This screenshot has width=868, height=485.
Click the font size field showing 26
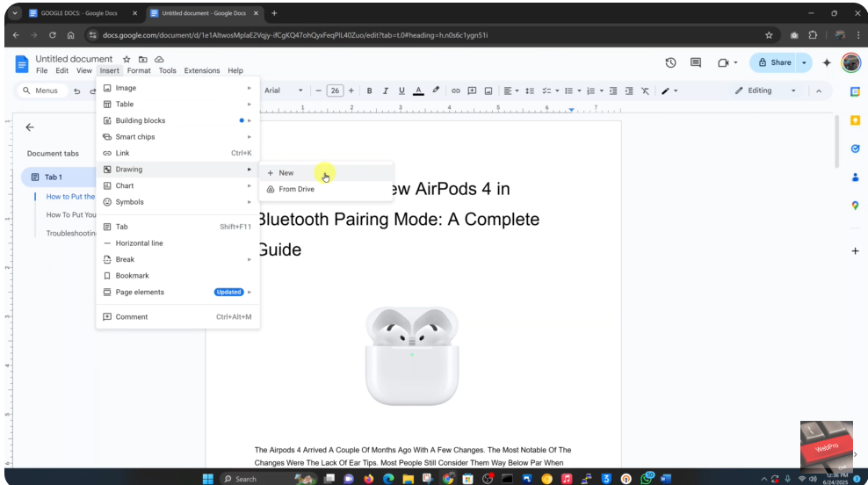point(335,90)
